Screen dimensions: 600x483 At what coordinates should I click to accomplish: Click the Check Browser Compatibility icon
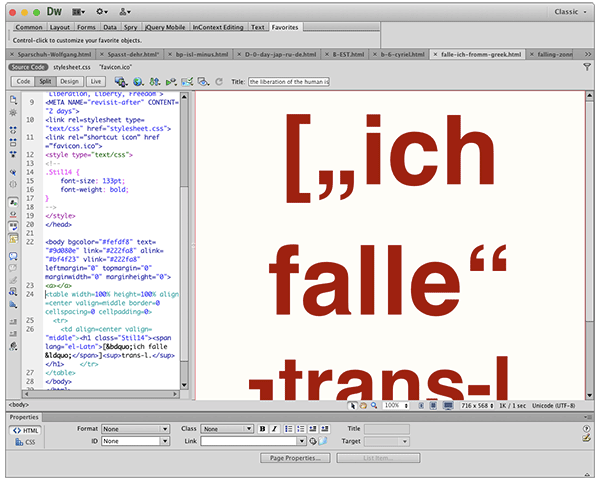[x=187, y=82]
